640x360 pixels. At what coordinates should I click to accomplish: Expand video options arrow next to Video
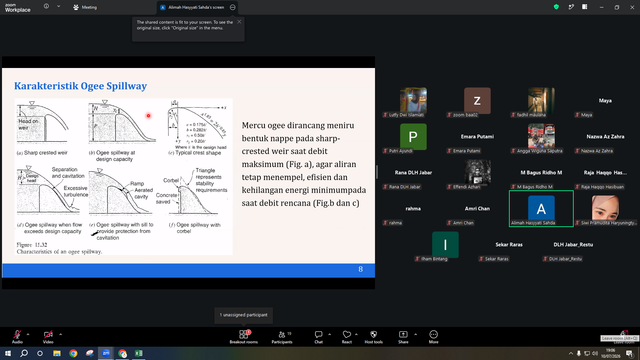pyautogui.click(x=60, y=334)
